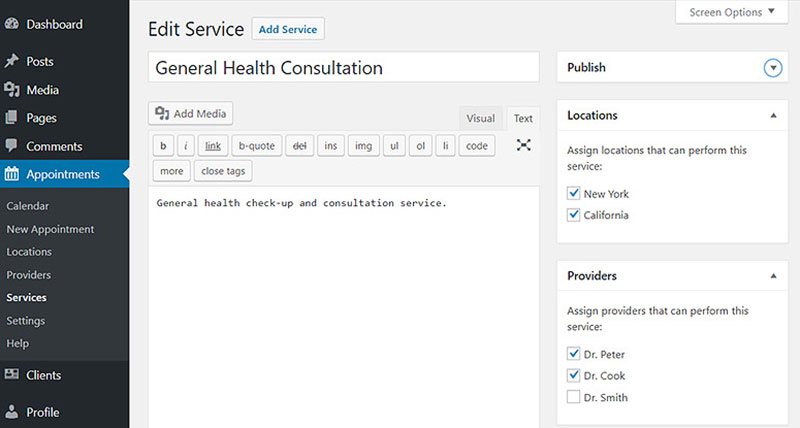Click the Add Service button
This screenshot has height=428, width=800.
click(x=288, y=30)
